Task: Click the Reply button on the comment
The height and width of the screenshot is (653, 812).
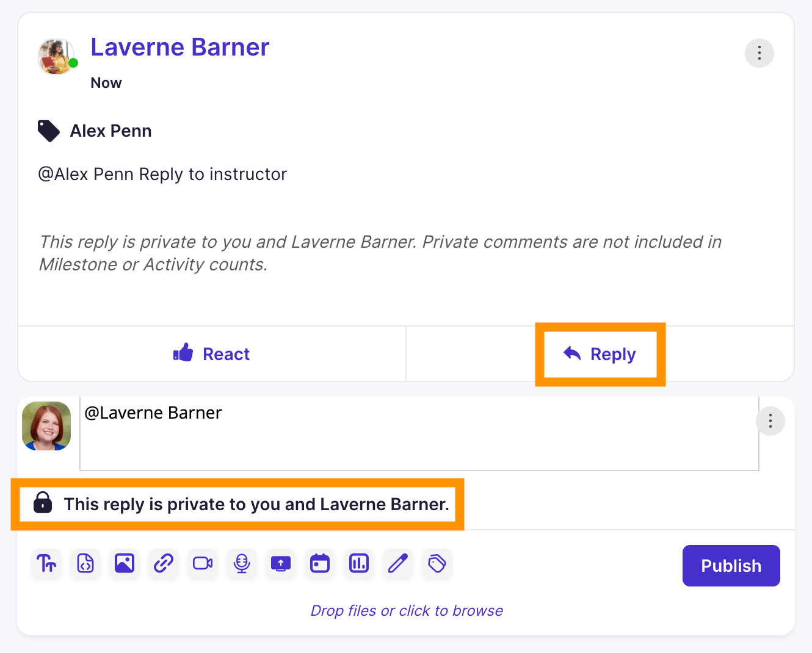Action: (x=600, y=354)
